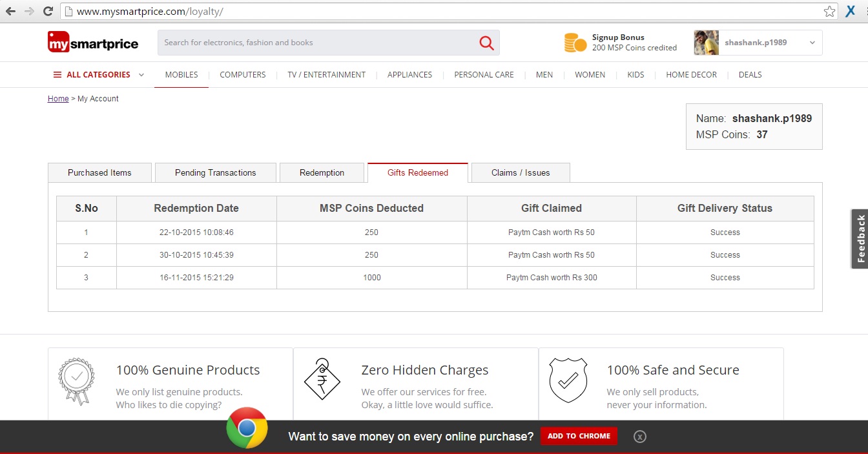Switch to the Purchased Items tab
Viewport: 868px width, 454px height.
pyautogui.click(x=99, y=172)
